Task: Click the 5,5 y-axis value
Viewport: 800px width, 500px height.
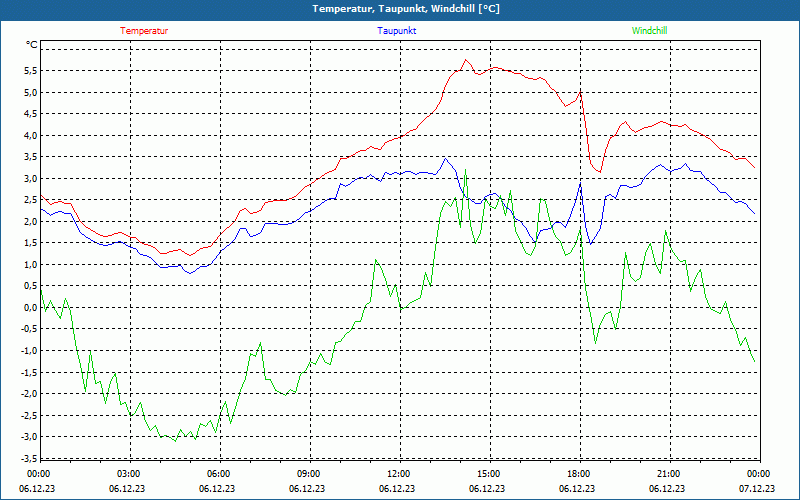Action: 31,71
